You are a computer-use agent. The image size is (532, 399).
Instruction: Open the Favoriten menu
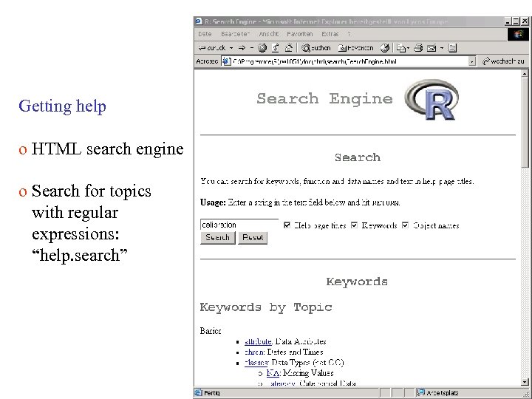tap(299, 34)
